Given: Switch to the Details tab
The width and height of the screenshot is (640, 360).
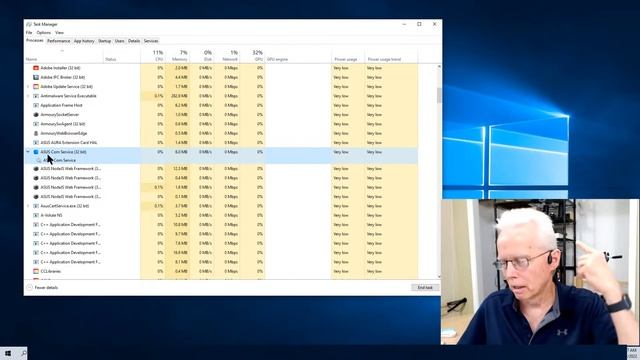Looking at the screenshot, I should [134, 41].
